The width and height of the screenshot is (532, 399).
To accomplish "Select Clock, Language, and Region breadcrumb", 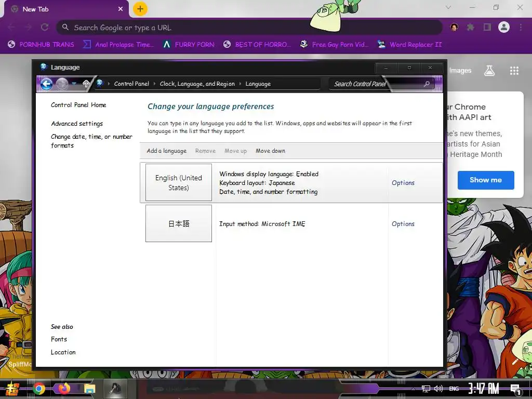I will [197, 84].
